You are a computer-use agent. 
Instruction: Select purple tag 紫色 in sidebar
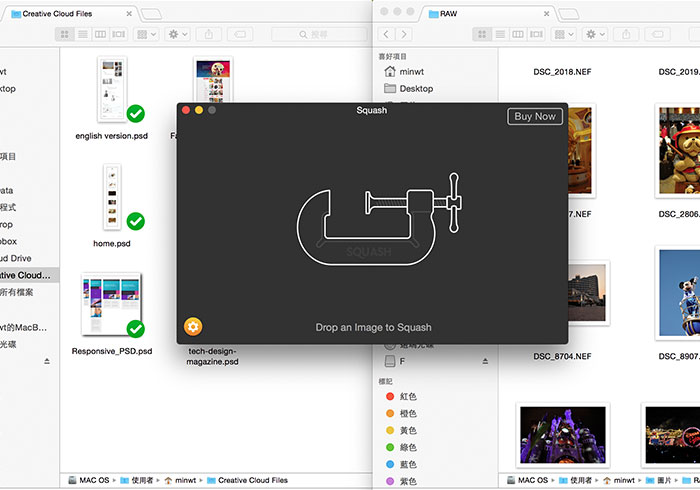pyautogui.click(x=401, y=481)
